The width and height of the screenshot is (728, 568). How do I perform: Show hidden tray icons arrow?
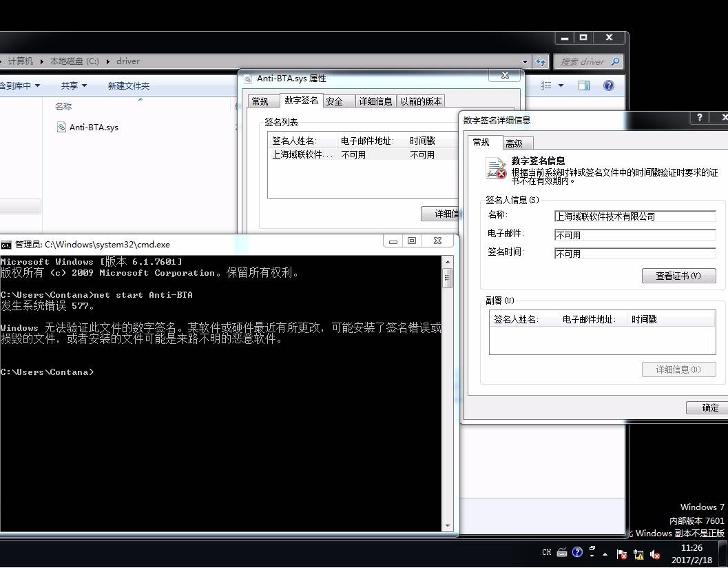pos(605,554)
